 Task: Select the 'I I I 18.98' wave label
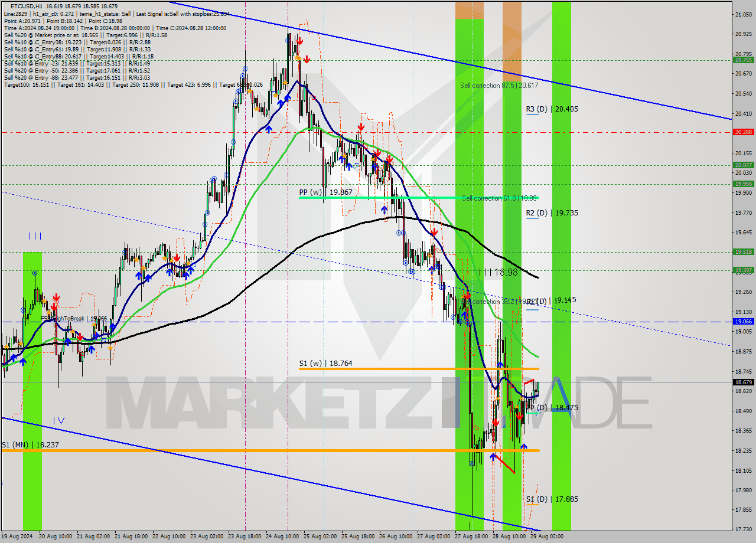(x=498, y=272)
